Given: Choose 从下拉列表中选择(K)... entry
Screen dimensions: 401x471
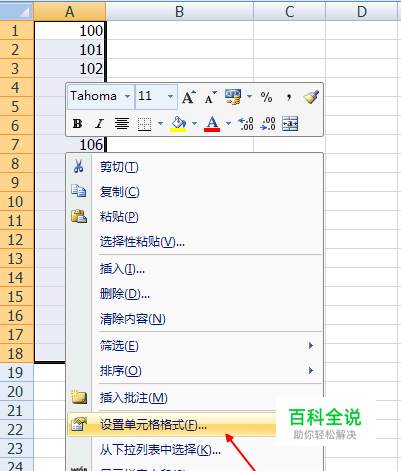Looking at the screenshot, I should click(195, 450).
